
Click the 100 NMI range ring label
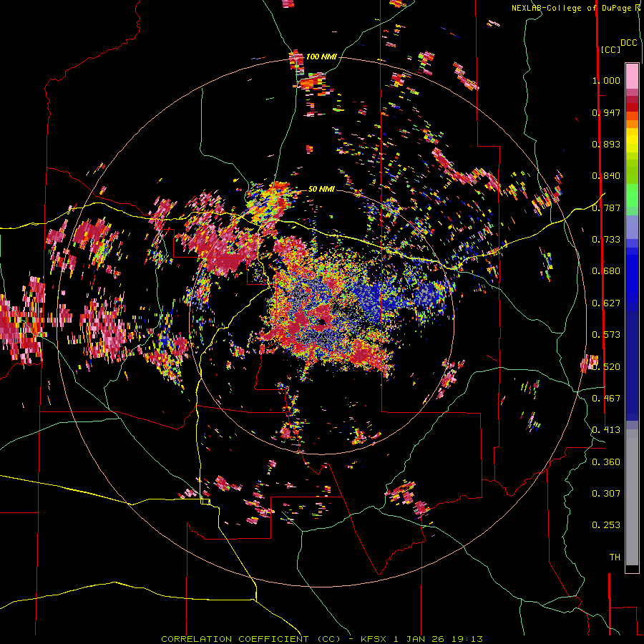pyautogui.click(x=321, y=57)
